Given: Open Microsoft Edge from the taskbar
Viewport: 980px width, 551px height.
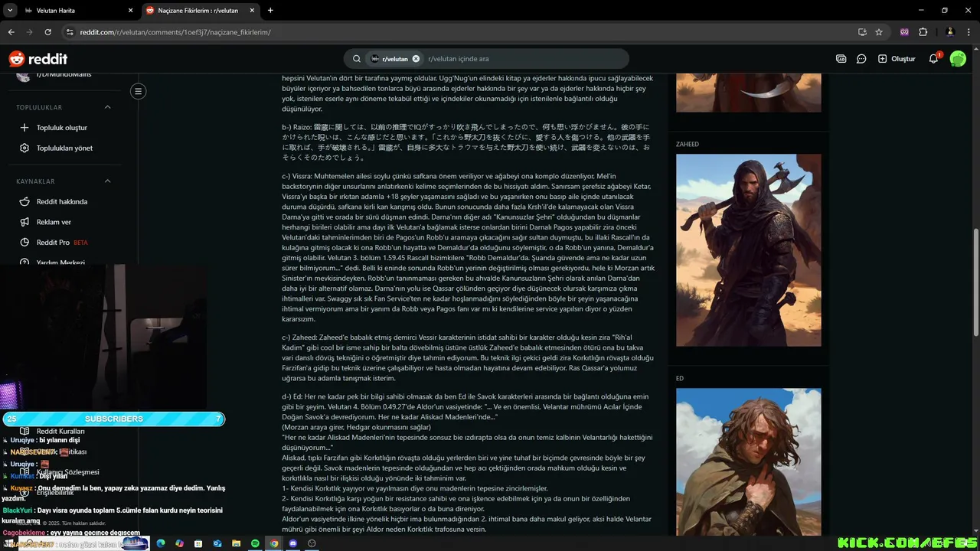Looking at the screenshot, I should click(x=161, y=543).
